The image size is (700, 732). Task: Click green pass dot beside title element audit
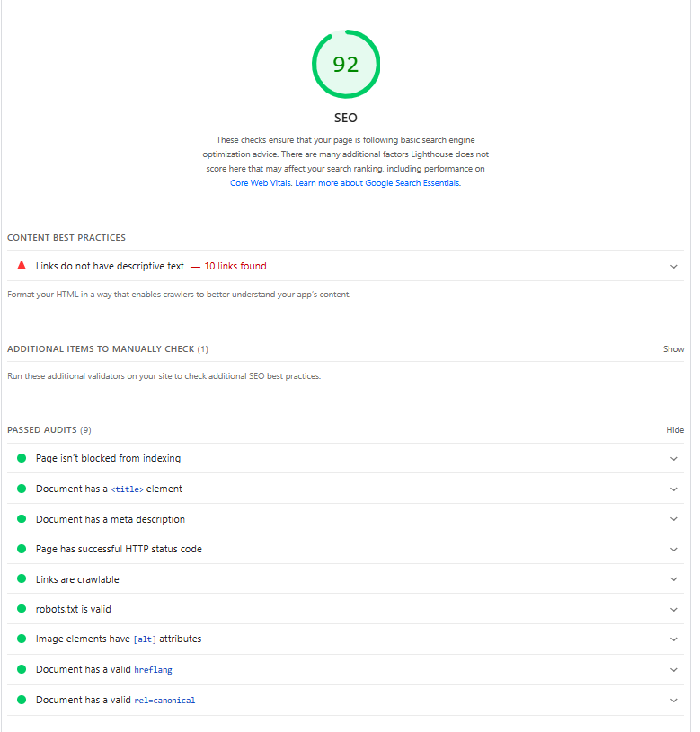click(22, 489)
